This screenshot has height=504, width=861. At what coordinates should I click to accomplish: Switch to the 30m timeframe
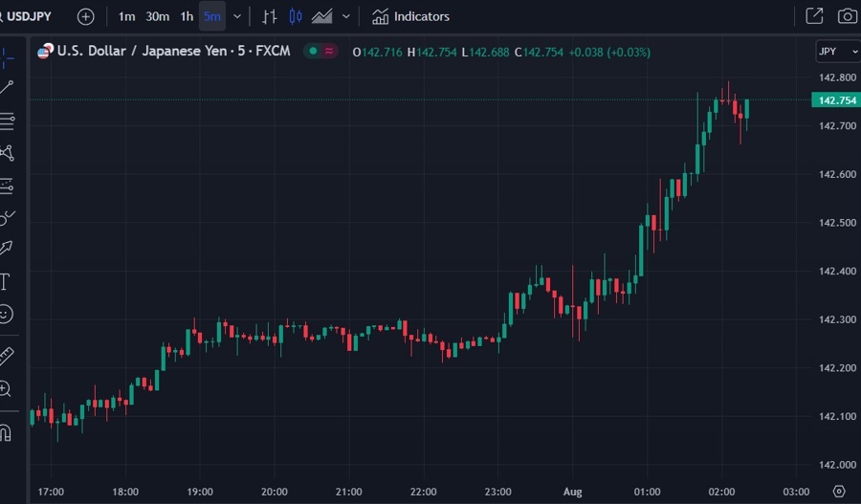pyautogui.click(x=158, y=16)
